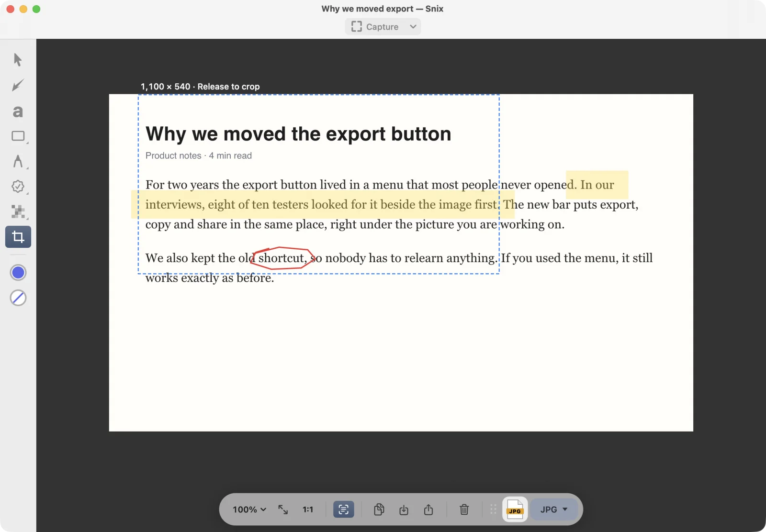
Task: Grab the dotted drag handle
Action: (x=493, y=510)
